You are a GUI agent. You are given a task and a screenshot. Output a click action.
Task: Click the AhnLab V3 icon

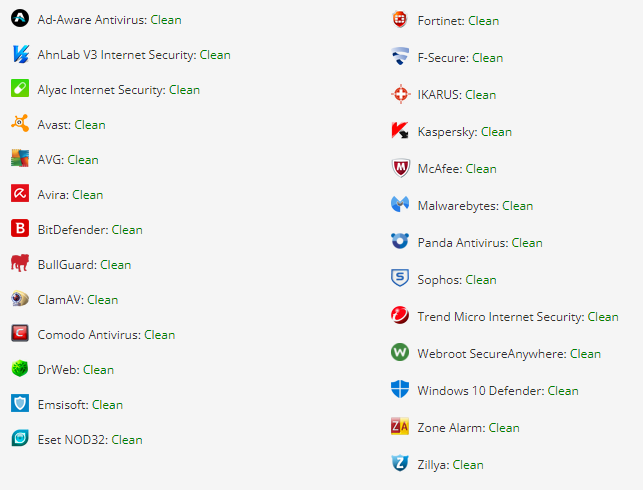click(x=20, y=54)
